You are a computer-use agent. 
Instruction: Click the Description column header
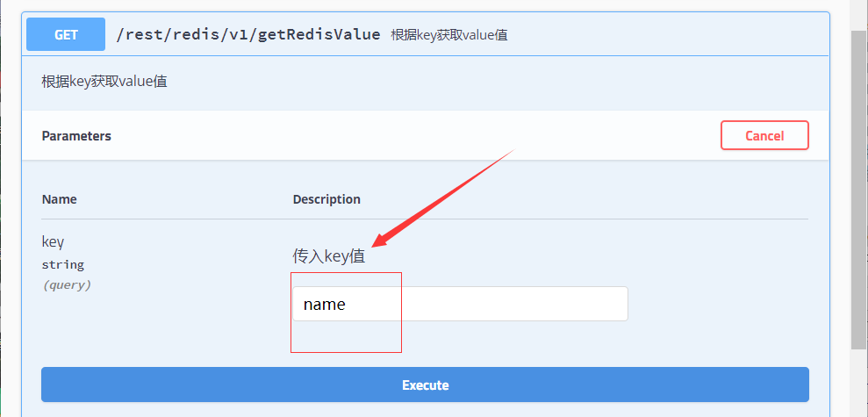[x=326, y=199]
